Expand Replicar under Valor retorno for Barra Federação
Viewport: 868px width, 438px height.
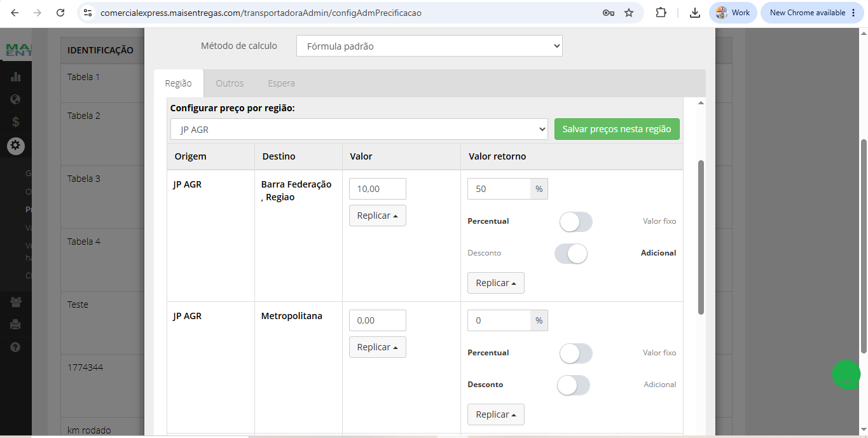click(496, 283)
